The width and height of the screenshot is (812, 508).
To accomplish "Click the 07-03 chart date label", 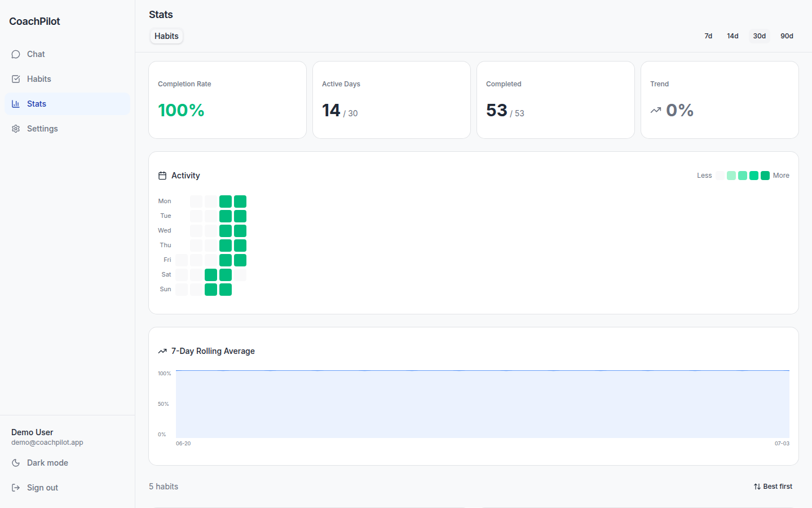I will [x=782, y=444].
